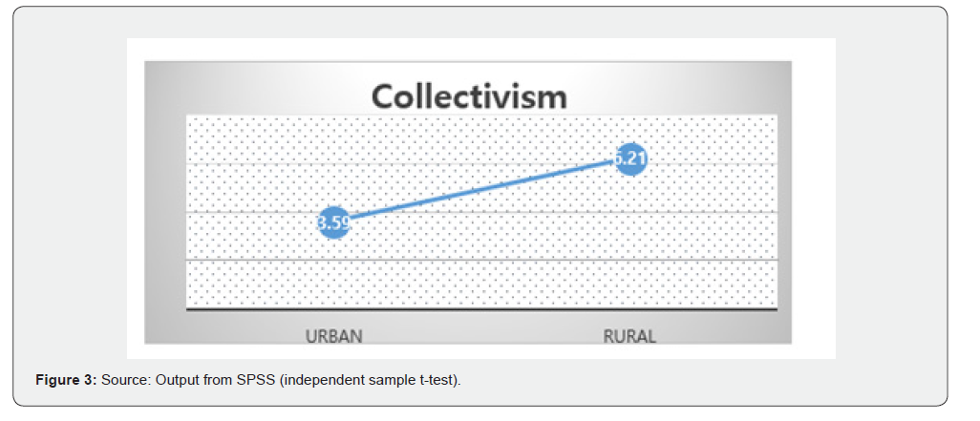Screen dimensions: 980x421
Task: Click the URBAN axis label
Action: 333,336
